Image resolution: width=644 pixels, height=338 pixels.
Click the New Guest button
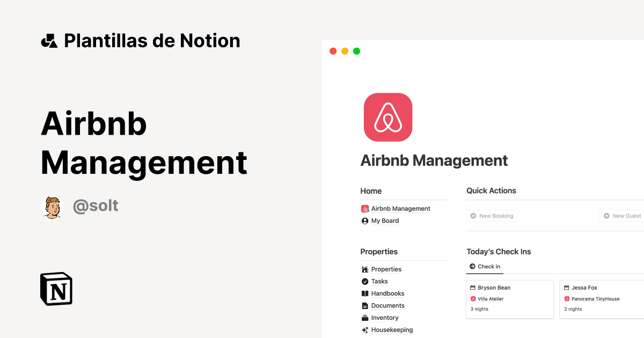623,215
